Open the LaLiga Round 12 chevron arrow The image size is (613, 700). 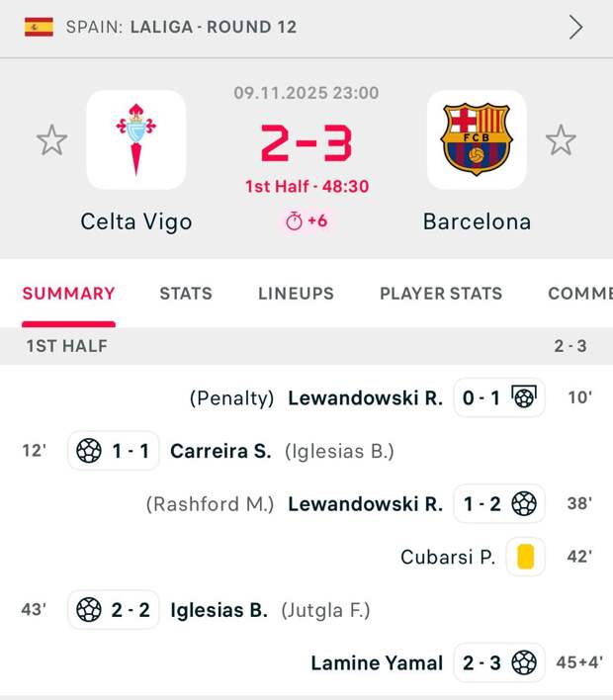tap(575, 27)
